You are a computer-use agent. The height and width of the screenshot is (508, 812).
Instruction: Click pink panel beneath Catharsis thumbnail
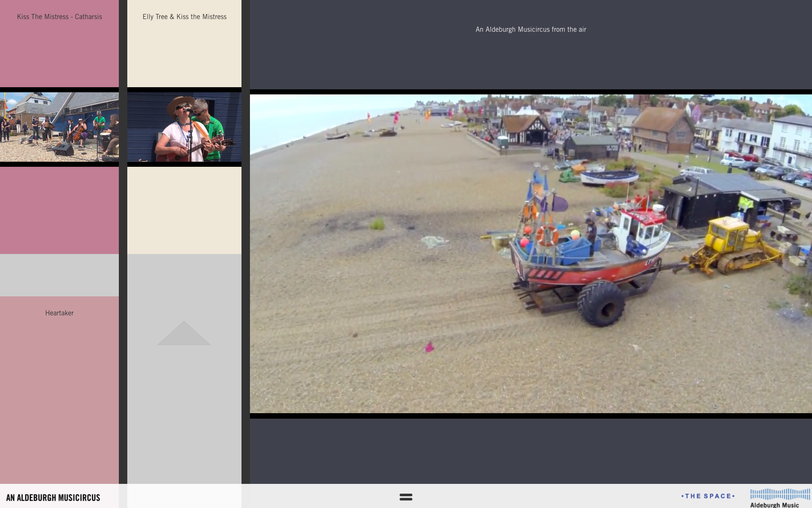[x=59, y=210]
